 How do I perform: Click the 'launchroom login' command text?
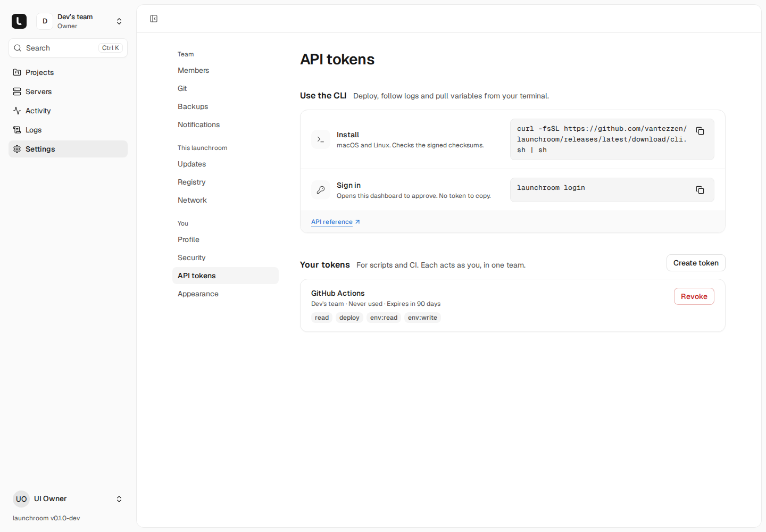click(x=551, y=188)
